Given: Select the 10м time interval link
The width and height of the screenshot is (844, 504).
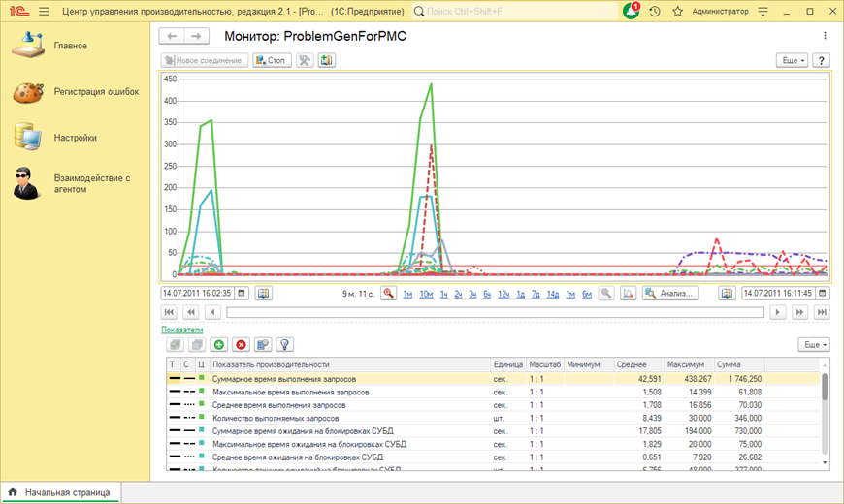Looking at the screenshot, I should [426, 293].
